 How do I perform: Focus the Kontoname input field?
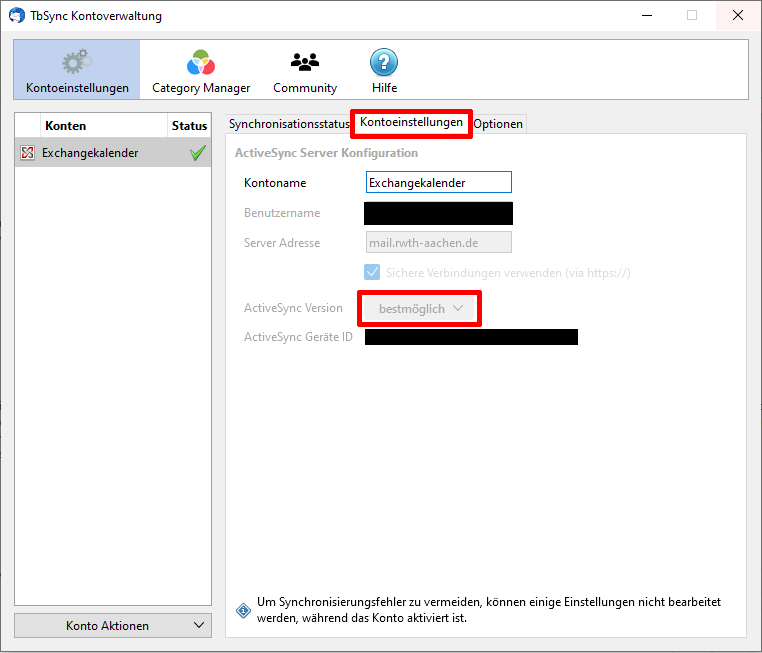(x=438, y=182)
